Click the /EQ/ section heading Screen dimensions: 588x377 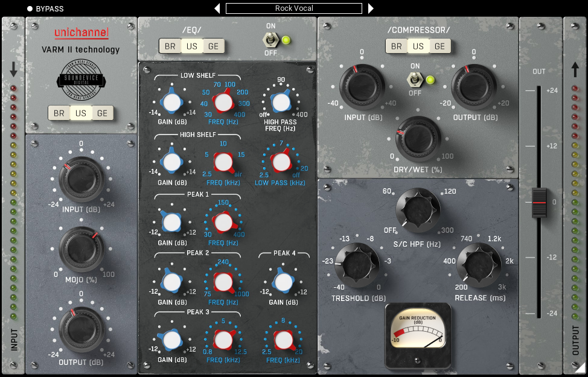click(191, 30)
